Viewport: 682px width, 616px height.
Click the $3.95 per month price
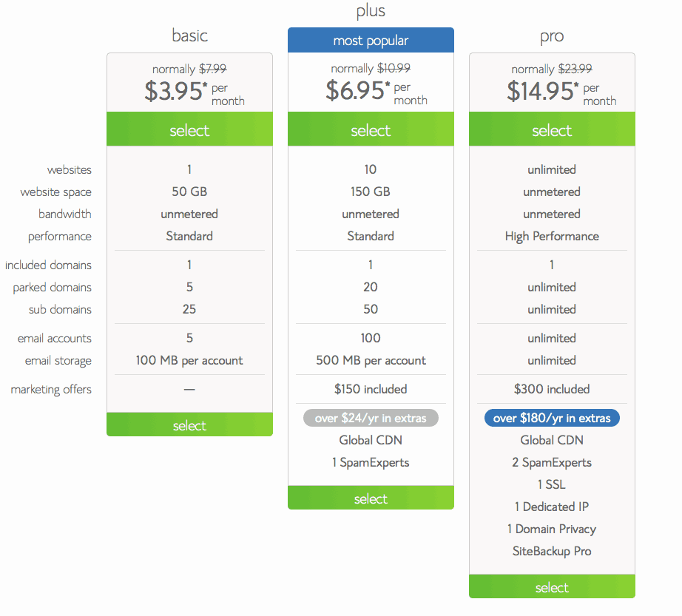[195, 91]
